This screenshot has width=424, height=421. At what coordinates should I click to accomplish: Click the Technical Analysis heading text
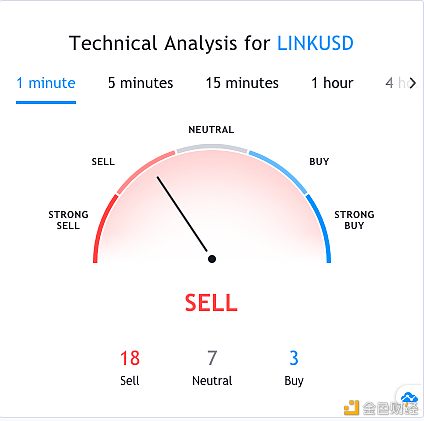pos(169,43)
